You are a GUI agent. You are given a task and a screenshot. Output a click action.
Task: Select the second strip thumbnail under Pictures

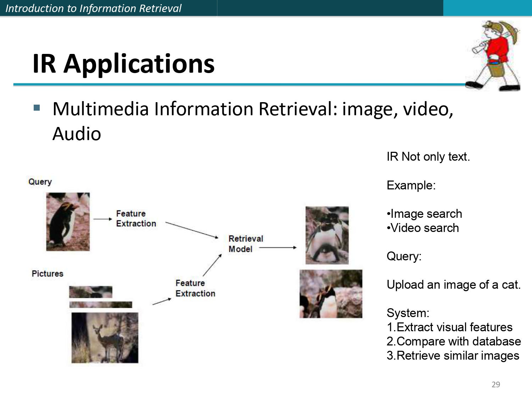tap(100, 304)
